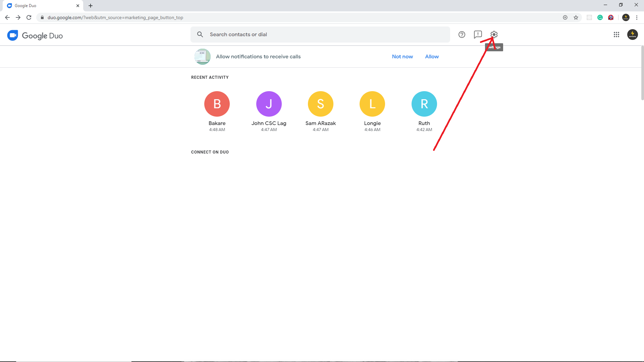The image size is (644, 362).
Task: Bookmark this page with star icon
Action: (576, 17)
